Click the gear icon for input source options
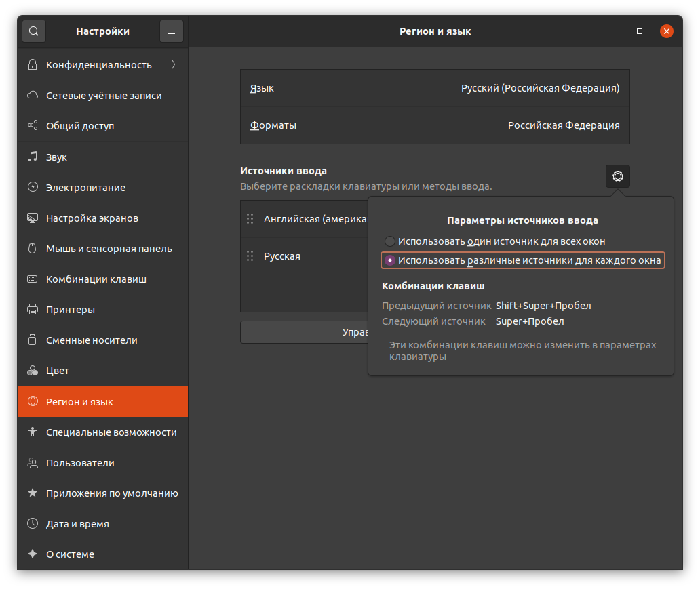The image size is (700, 589). click(617, 176)
